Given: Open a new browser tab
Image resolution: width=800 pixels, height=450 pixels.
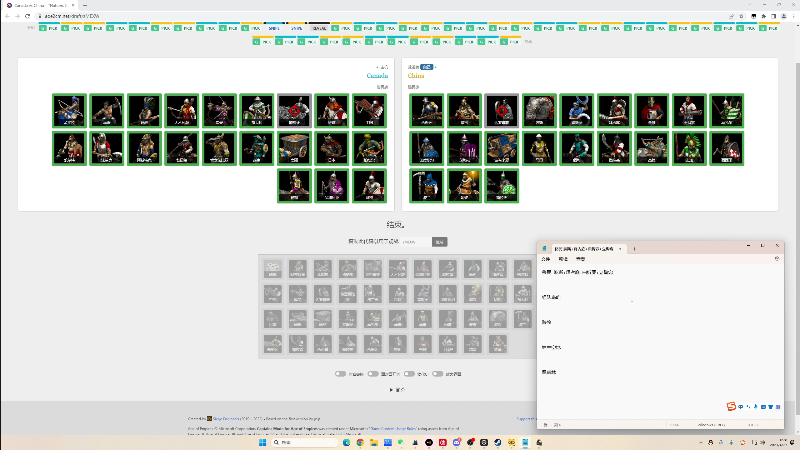Looking at the screenshot, I should [x=85, y=5].
